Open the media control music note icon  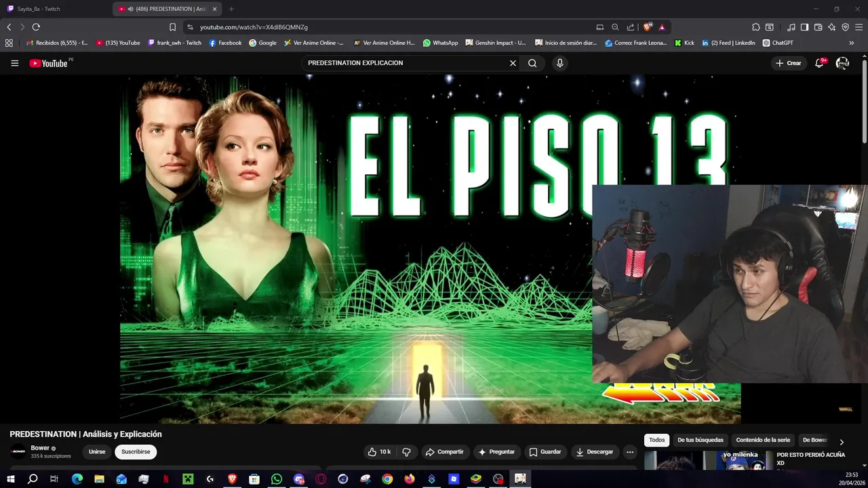click(791, 27)
